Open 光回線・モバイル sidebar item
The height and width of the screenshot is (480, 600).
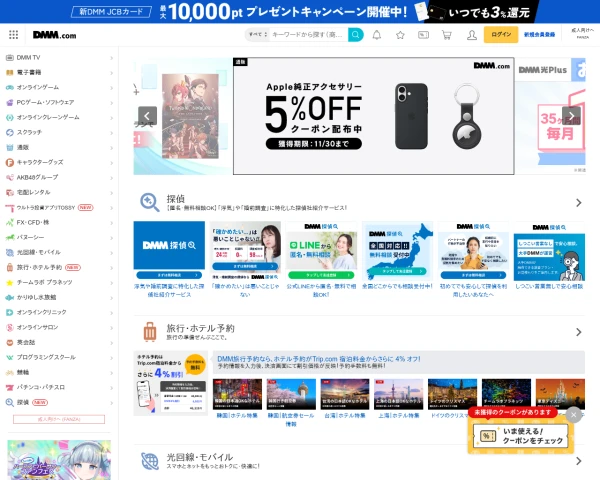point(59,253)
